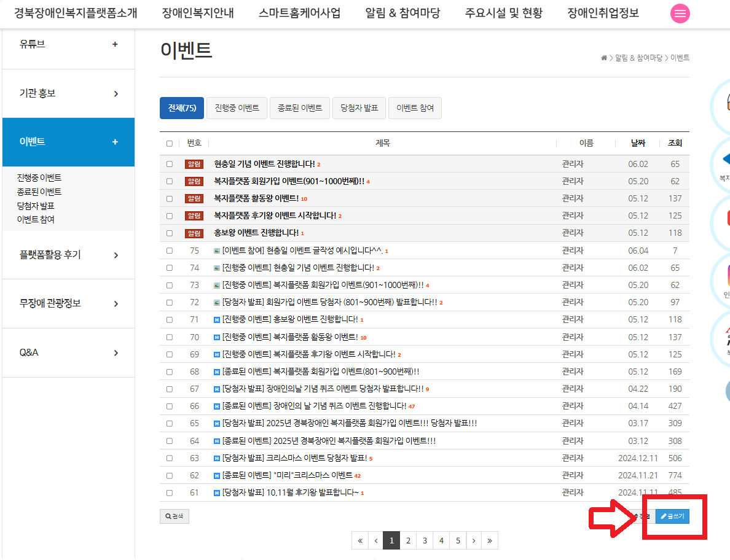Screen dimensions: 730x560
Task: Go to next page with single-right arrow
Action: pos(474,540)
